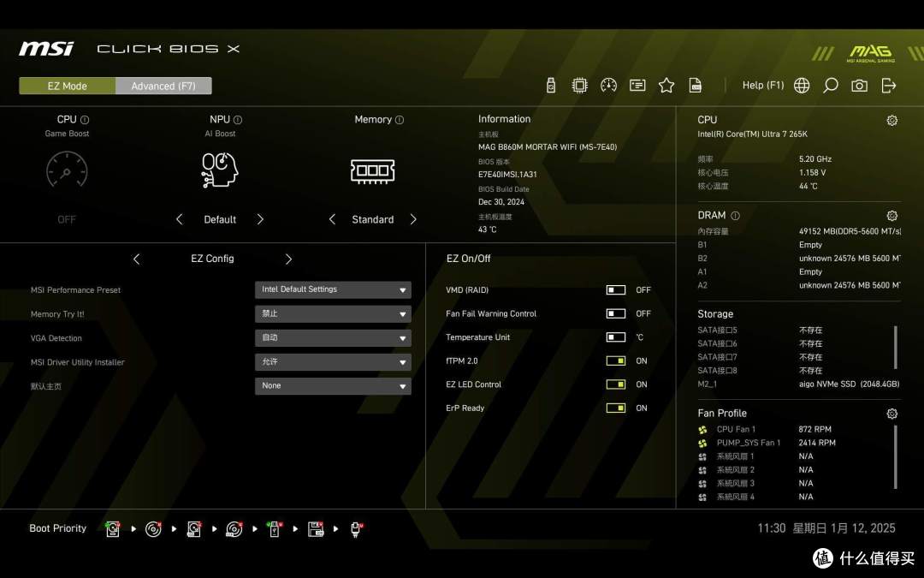This screenshot has width=924, height=578.
Task: Open the hardware monitor gauge icon
Action: coord(608,86)
